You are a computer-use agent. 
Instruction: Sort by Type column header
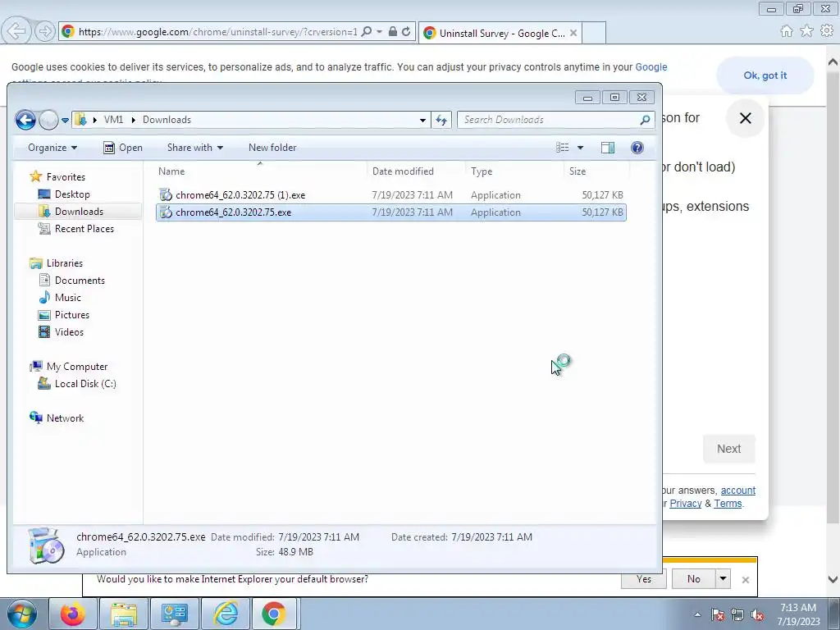click(x=482, y=171)
